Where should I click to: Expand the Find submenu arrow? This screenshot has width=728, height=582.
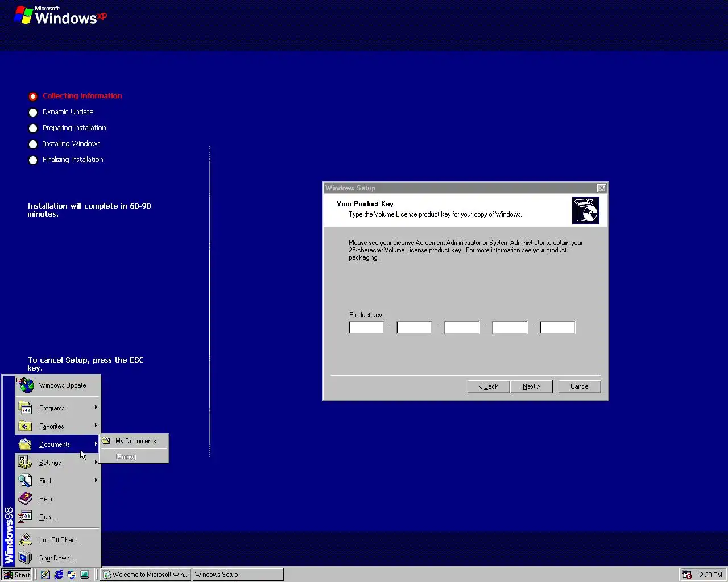(x=96, y=480)
